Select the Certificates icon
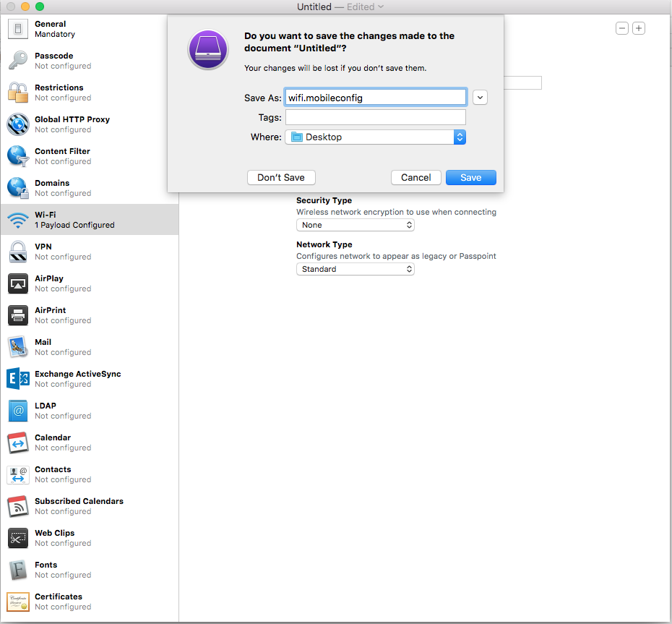The image size is (672, 624). [x=18, y=602]
